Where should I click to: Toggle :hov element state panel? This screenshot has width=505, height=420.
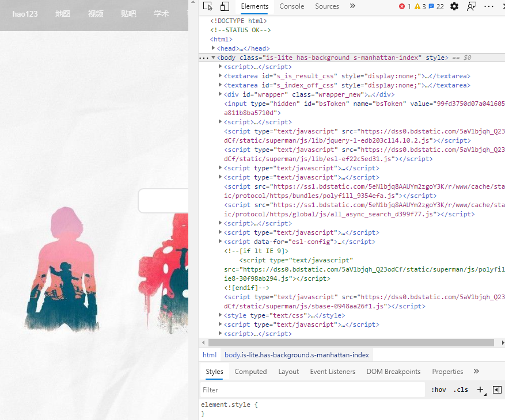439,390
